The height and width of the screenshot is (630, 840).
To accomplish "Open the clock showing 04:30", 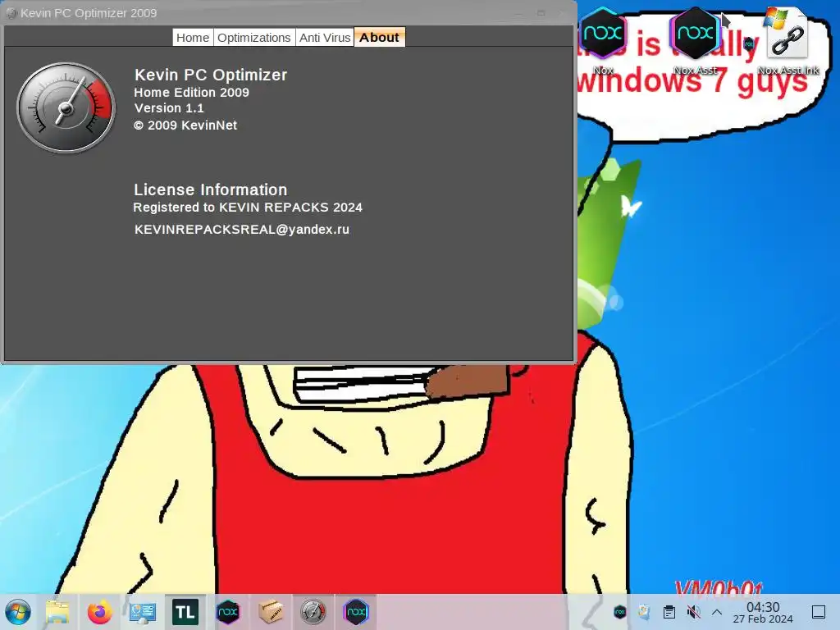I will [763, 612].
